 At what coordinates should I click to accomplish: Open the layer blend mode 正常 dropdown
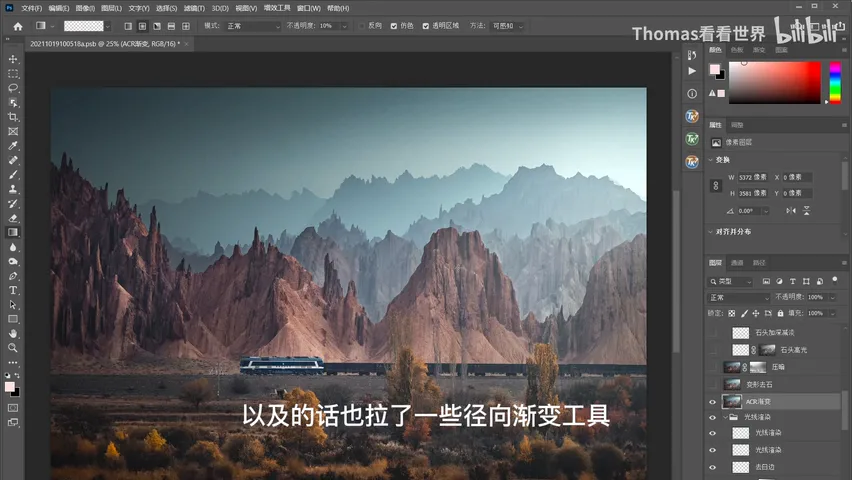pyautogui.click(x=739, y=297)
